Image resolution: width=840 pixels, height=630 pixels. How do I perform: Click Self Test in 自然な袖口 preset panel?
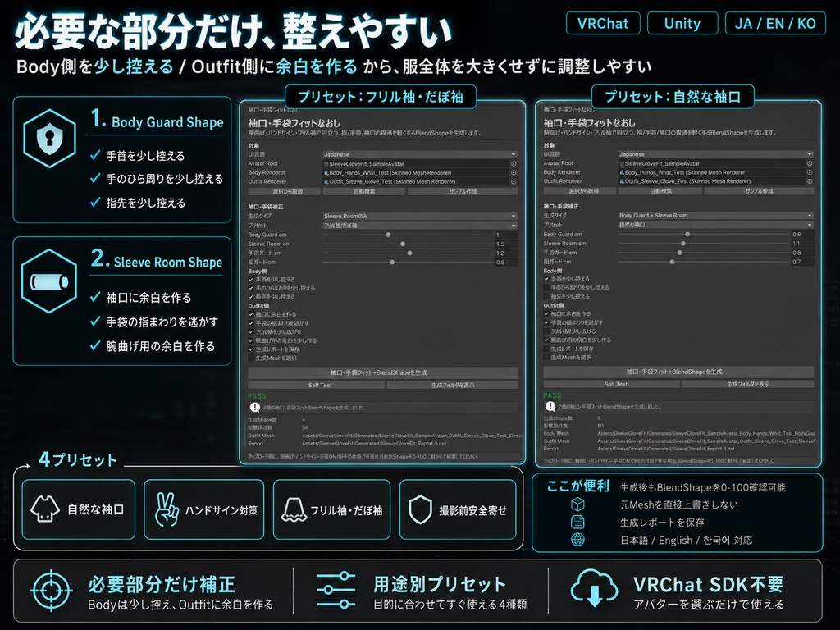[x=612, y=384]
